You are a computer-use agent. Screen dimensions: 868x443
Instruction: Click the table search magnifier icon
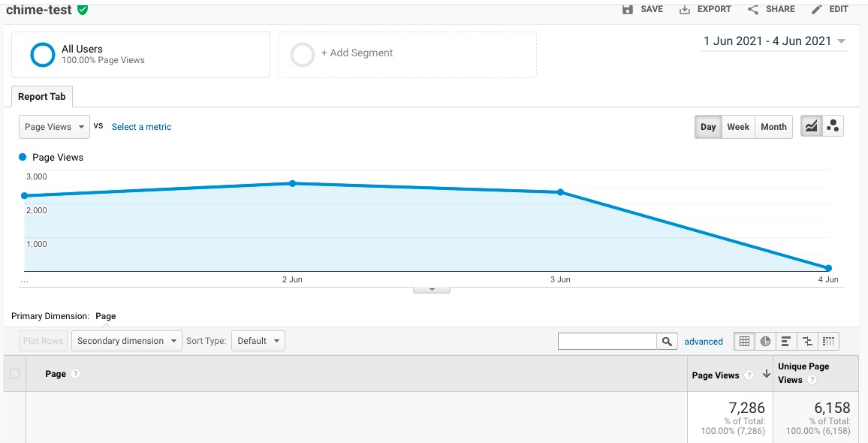(x=667, y=342)
